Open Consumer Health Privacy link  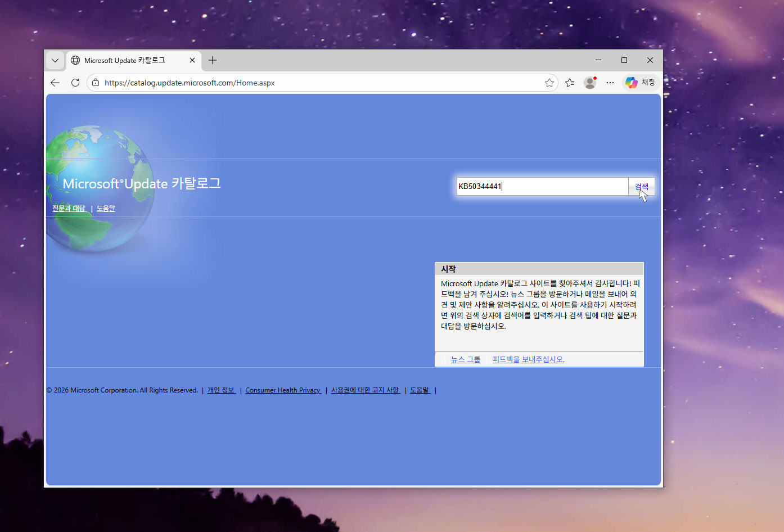pyautogui.click(x=283, y=390)
